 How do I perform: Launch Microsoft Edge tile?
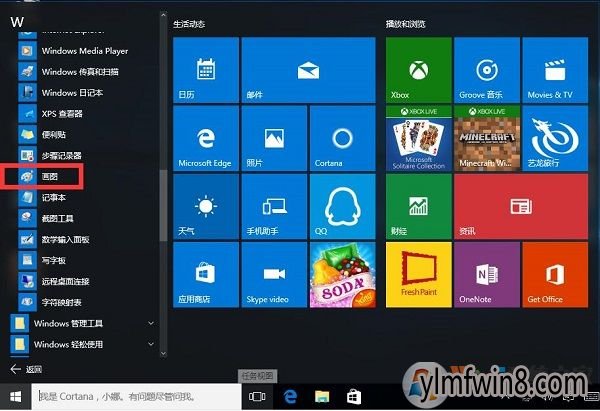click(x=206, y=138)
